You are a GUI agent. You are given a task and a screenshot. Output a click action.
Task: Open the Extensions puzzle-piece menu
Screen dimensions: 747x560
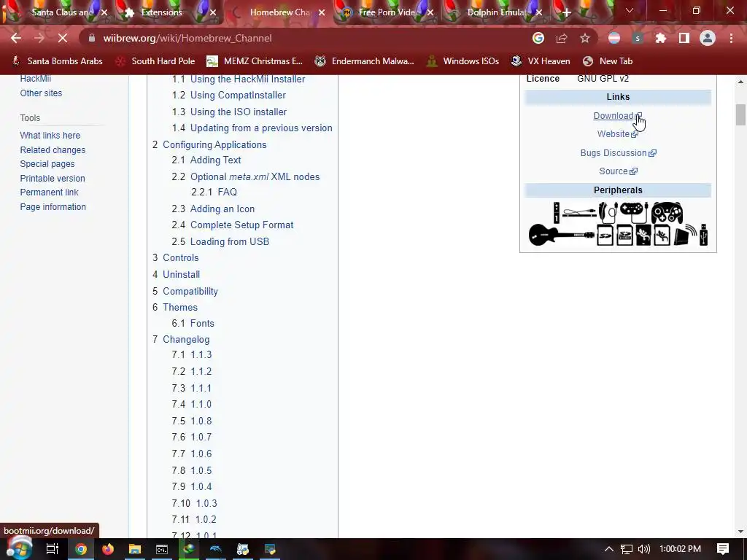661,38
